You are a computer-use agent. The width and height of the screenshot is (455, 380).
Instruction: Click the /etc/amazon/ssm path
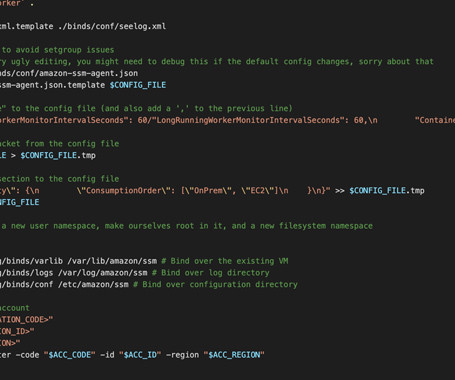point(93,284)
